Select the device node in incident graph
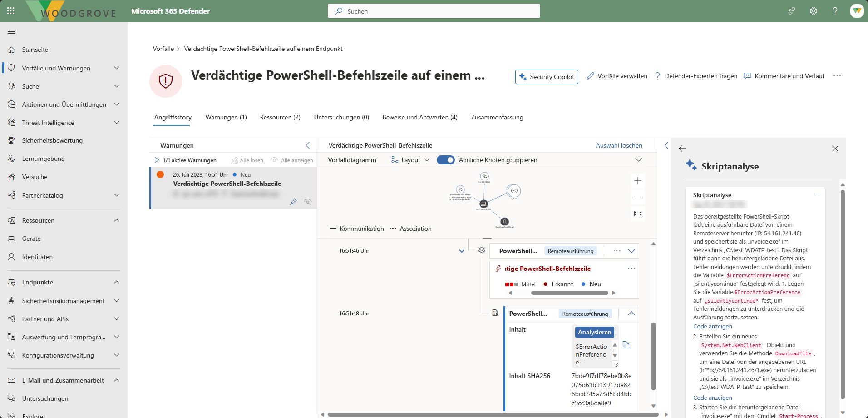 pyautogui.click(x=484, y=204)
